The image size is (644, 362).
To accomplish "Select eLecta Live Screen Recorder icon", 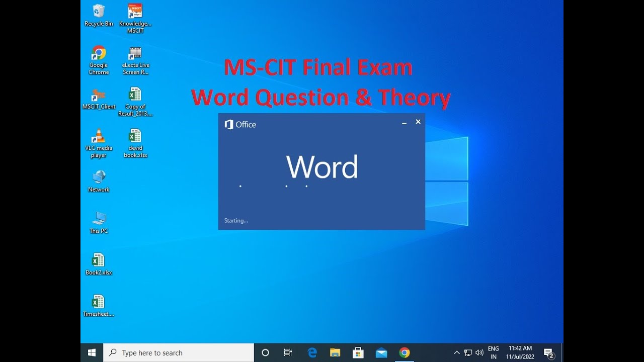I will pyautogui.click(x=135, y=60).
